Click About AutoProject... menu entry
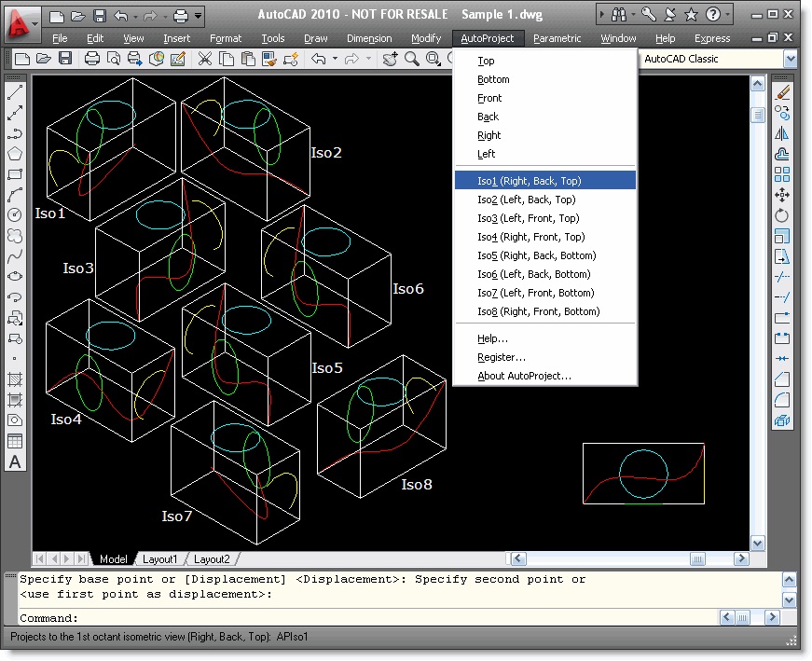The height and width of the screenshot is (661, 812). click(524, 376)
